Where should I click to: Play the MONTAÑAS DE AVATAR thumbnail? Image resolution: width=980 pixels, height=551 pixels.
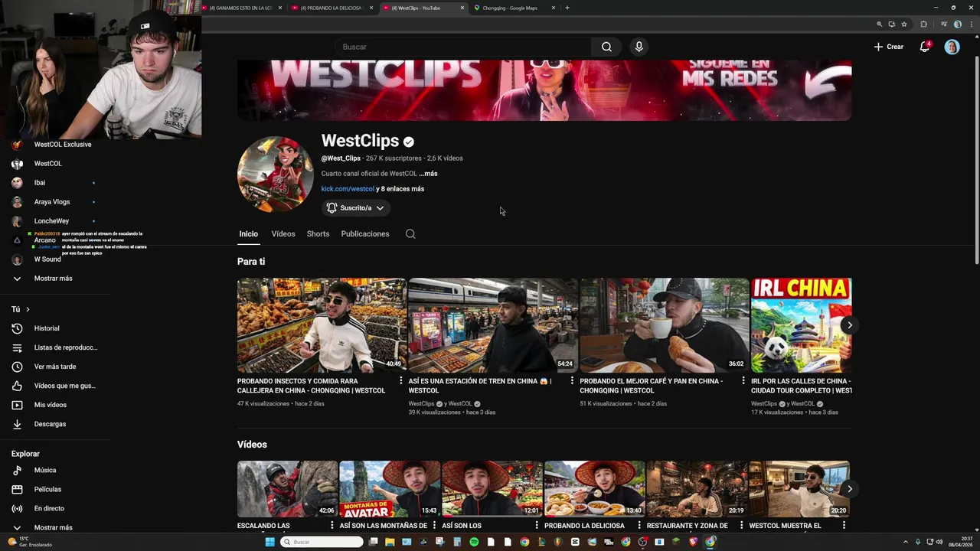390,489
